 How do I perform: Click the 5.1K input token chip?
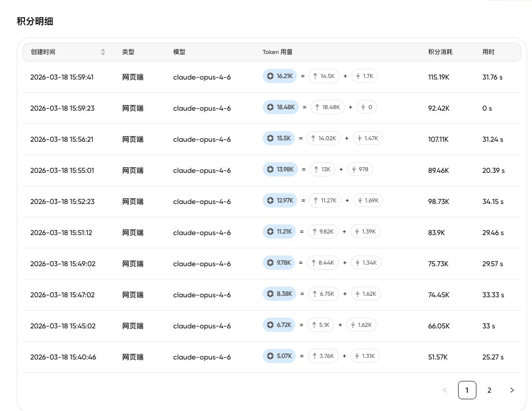321,325
